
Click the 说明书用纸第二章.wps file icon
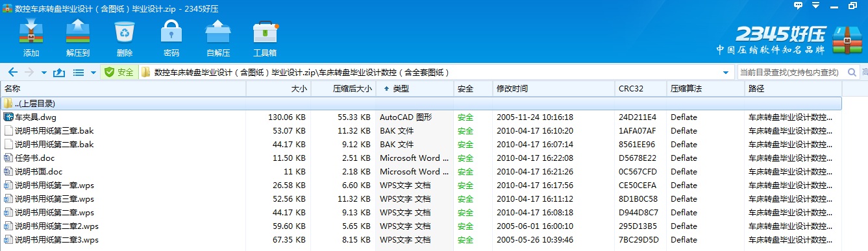[x=8, y=213]
